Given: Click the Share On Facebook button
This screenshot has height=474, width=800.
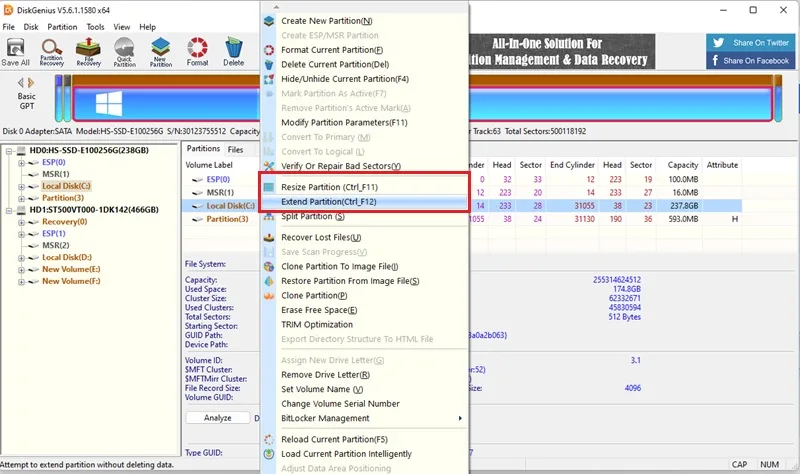Looking at the screenshot, I should pos(751,60).
